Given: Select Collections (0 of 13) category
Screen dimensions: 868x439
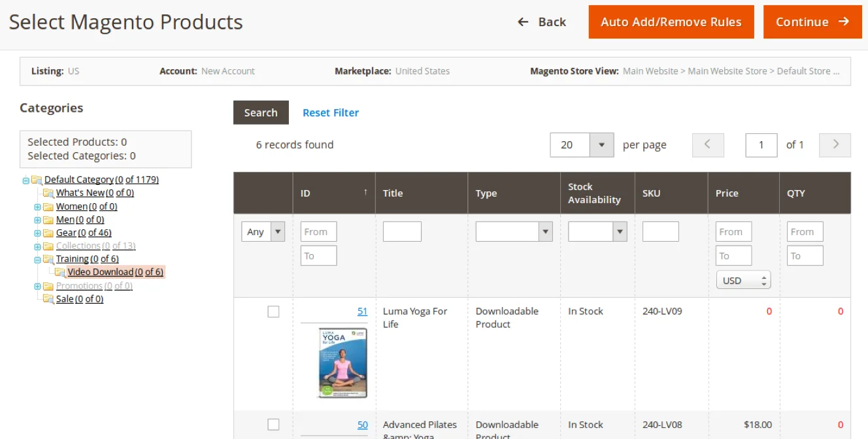Looking at the screenshot, I should point(95,246).
